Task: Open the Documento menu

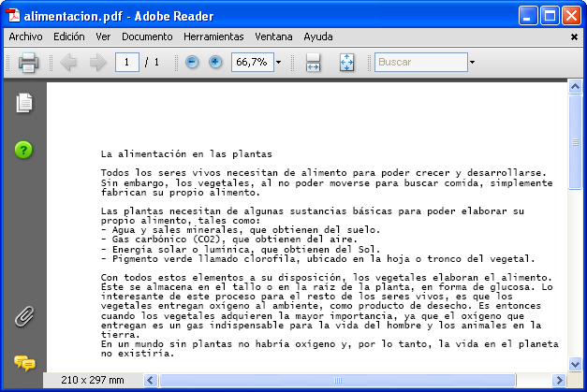Action: pyautogui.click(x=147, y=36)
